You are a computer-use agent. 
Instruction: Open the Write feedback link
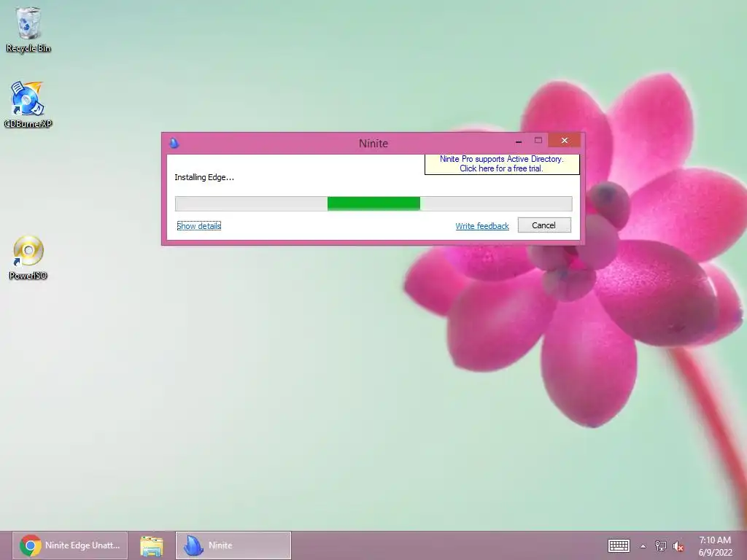point(482,226)
